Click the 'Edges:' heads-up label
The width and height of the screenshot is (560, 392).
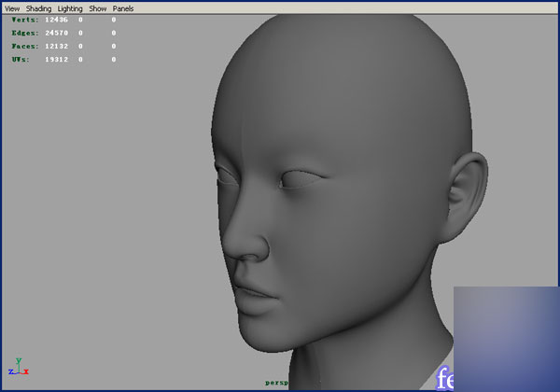click(24, 33)
